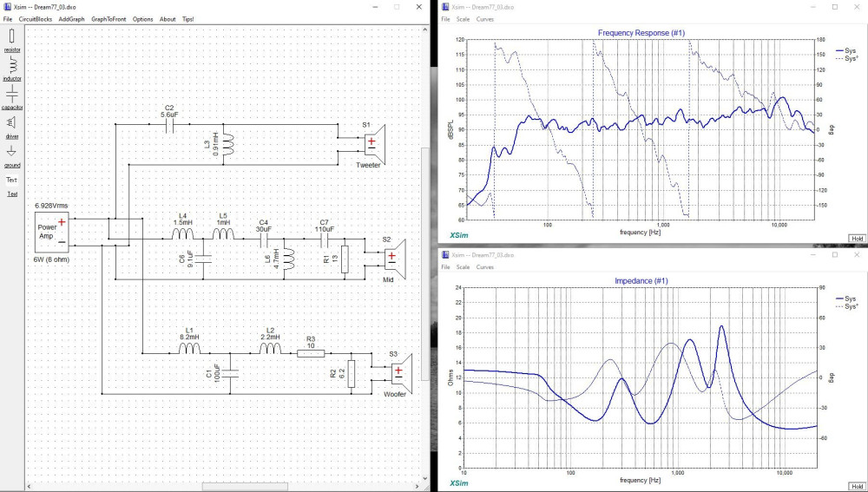Click the ground symbol in the palette

(x=12, y=151)
